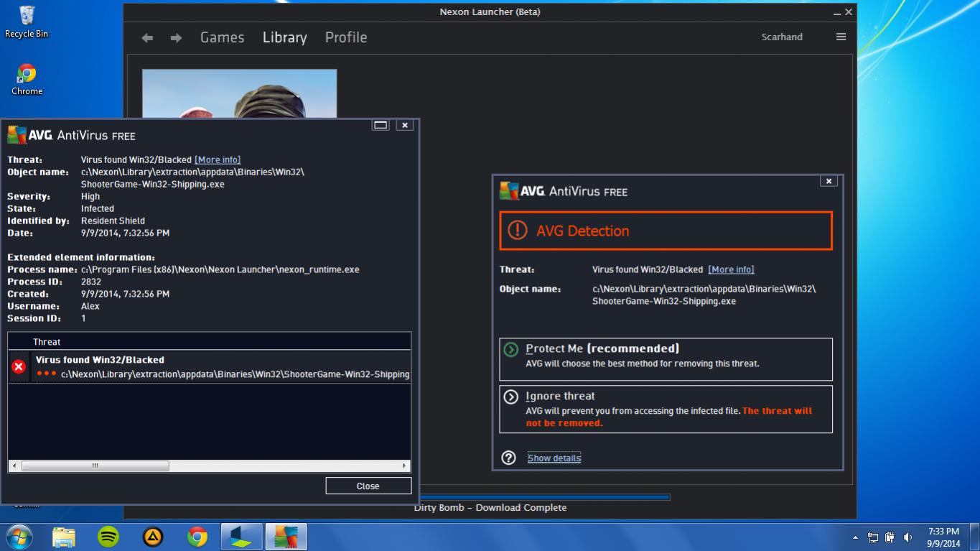Click the horizontal scrollbar in the threat list
Screen dimensions: 980x551
(x=95, y=466)
